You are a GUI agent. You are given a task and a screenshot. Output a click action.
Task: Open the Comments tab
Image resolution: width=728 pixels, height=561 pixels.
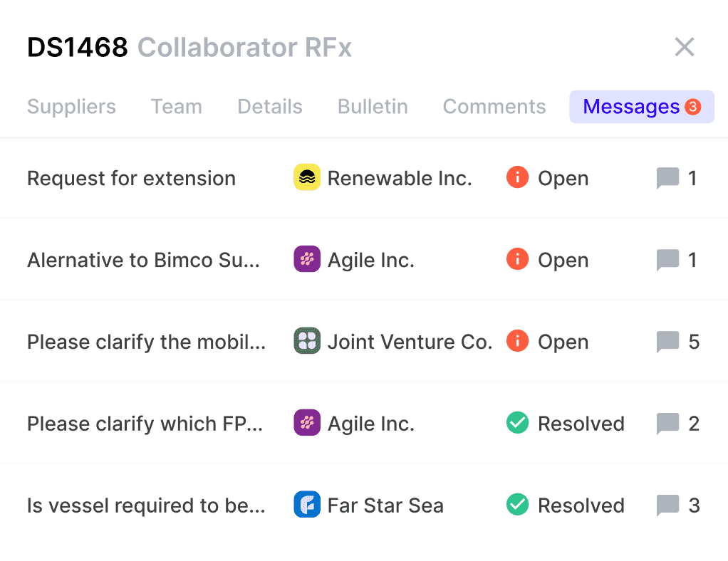[x=494, y=107]
